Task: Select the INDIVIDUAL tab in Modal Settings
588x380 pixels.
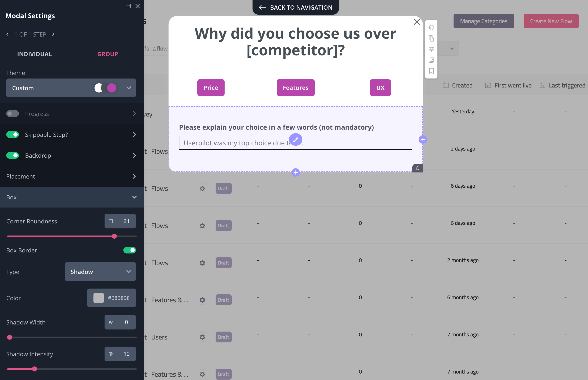Action: [x=34, y=53]
